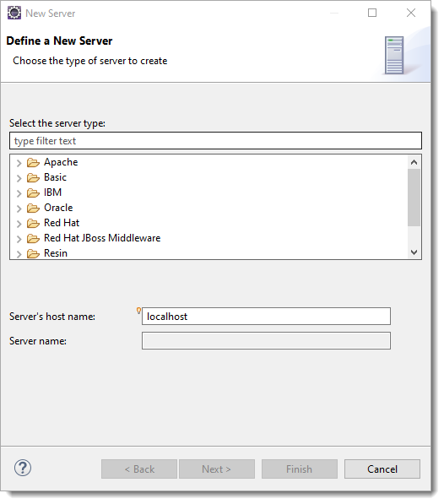Click the IBM folder icon
Viewport: 444px width, 504px height.
33,192
